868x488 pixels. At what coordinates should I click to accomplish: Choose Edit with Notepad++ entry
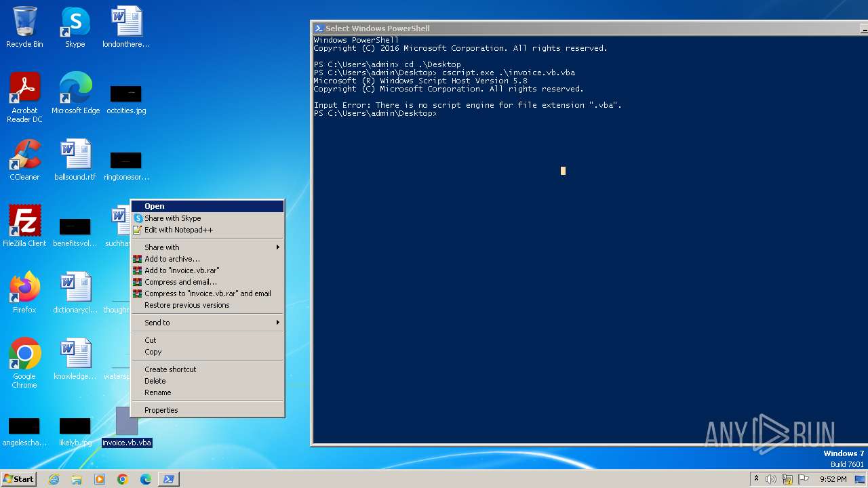208,230
